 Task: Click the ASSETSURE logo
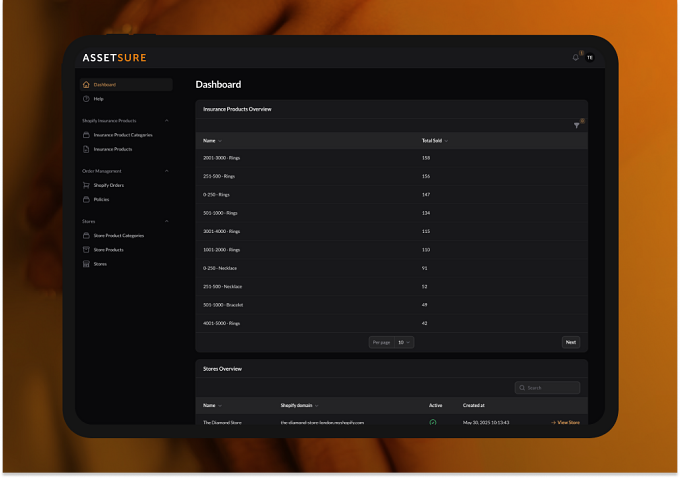tap(114, 58)
